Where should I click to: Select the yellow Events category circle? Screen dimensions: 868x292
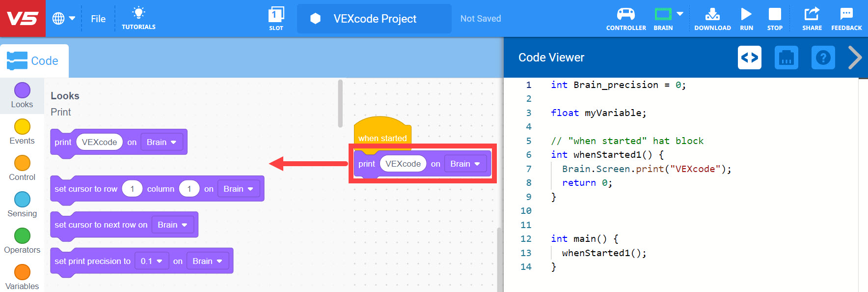pos(22,127)
